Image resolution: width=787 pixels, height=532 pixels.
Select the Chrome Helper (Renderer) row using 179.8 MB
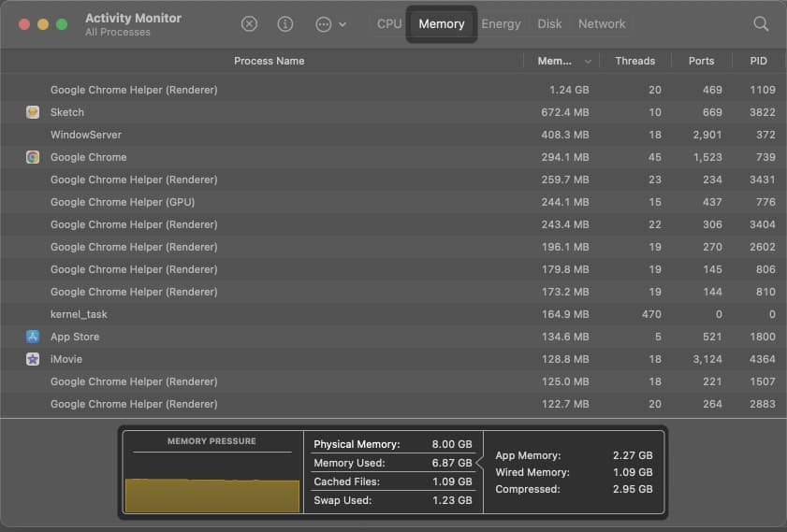coord(393,269)
